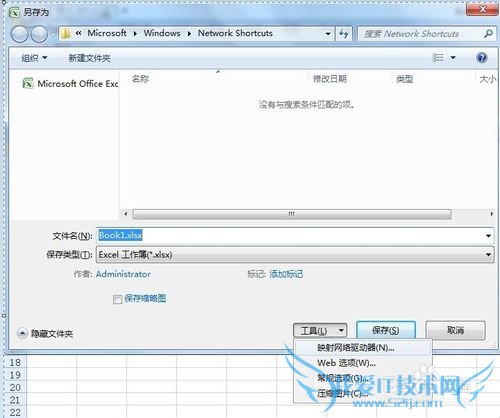Click row header 21 in Excel sheet
The height and width of the screenshot is (418, 500).
point(15,400)
